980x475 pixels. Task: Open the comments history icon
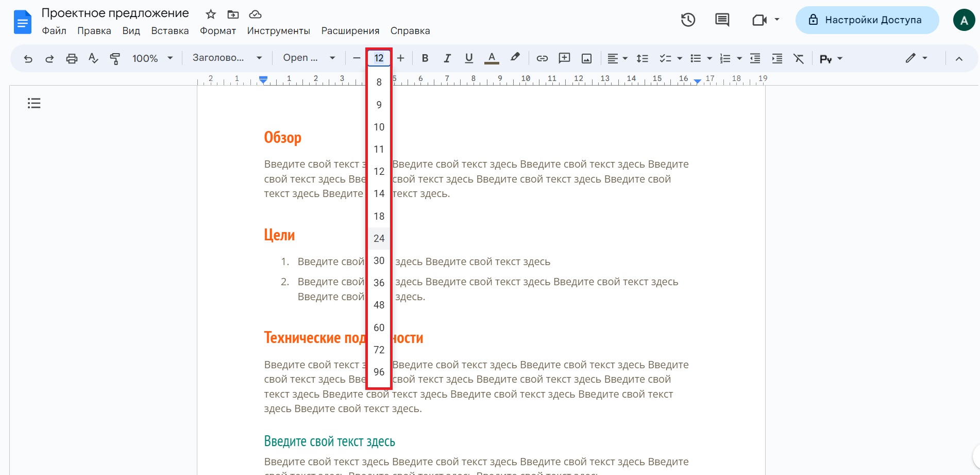click(722, 20)
